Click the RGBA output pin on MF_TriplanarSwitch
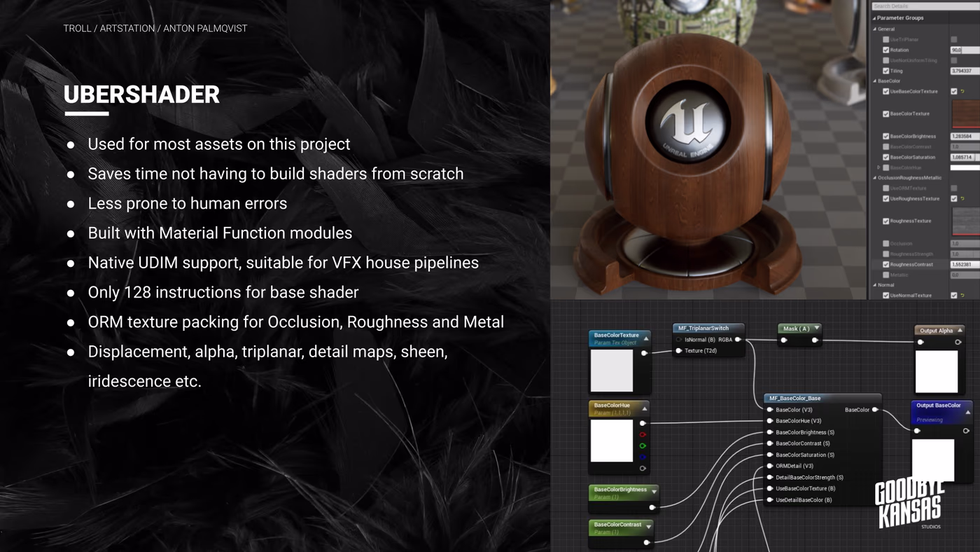980x552 pixels. [738, 340]
